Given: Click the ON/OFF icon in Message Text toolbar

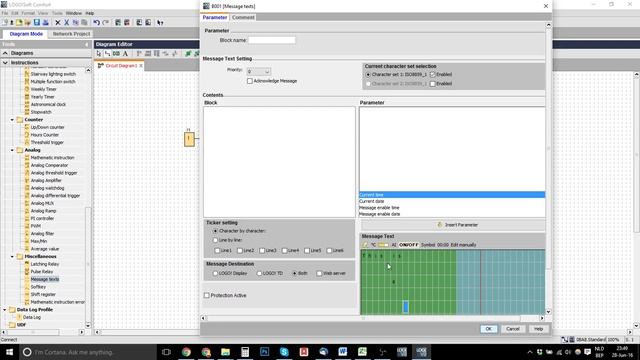Looking at the screenshot, I should click(x=408, y=245).
